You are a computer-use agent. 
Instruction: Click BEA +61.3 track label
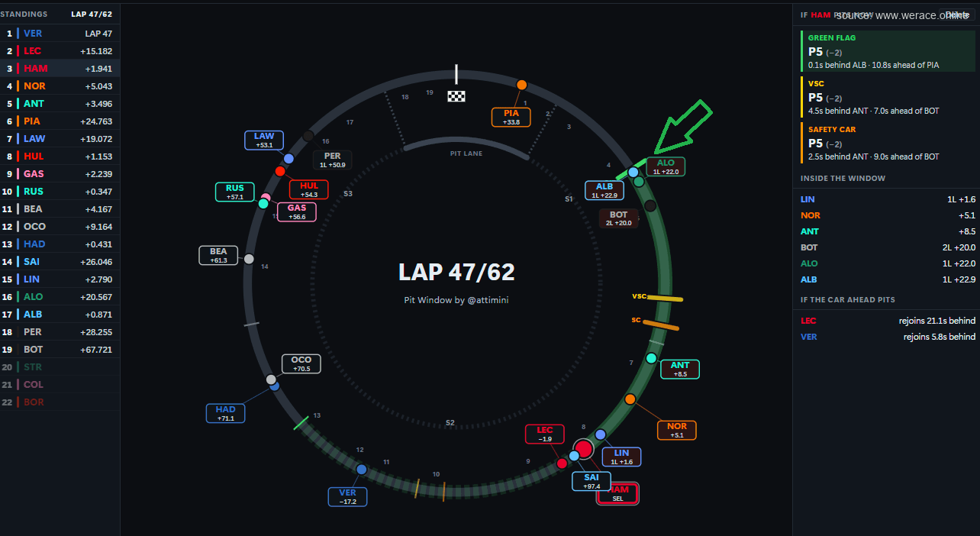coord(218,255)
